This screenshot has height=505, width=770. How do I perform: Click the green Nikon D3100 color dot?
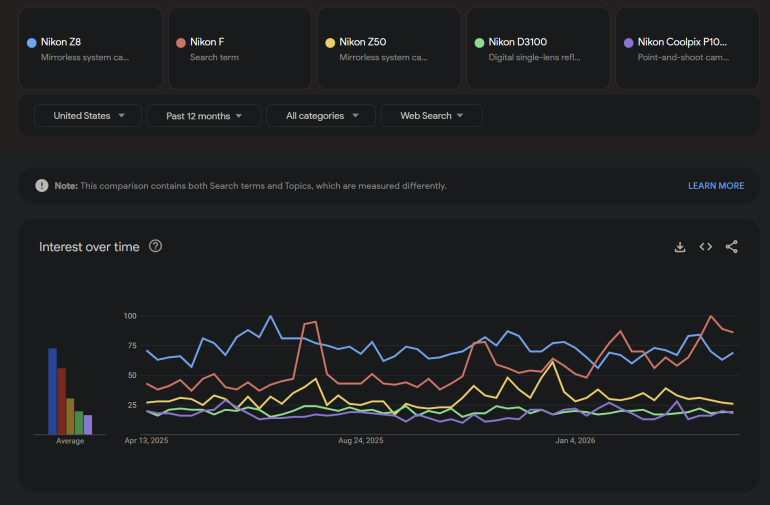pyautogui.click(x=479, y=43)
